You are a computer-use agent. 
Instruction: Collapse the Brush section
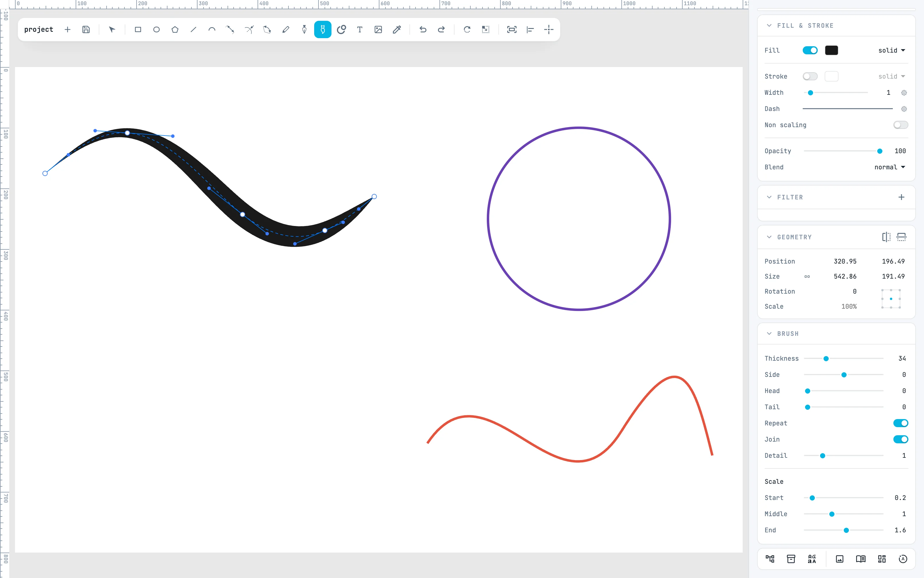(769, 334)
